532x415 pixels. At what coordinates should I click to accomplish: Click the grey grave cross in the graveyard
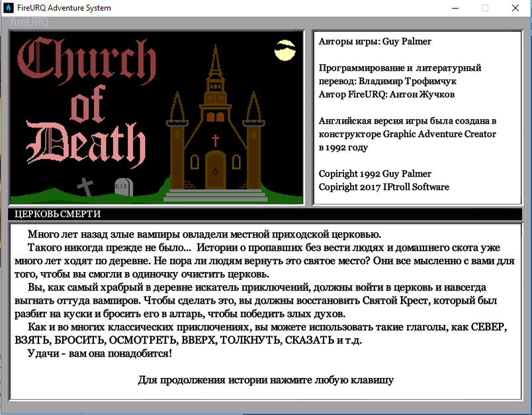click(x=85, y=187)
